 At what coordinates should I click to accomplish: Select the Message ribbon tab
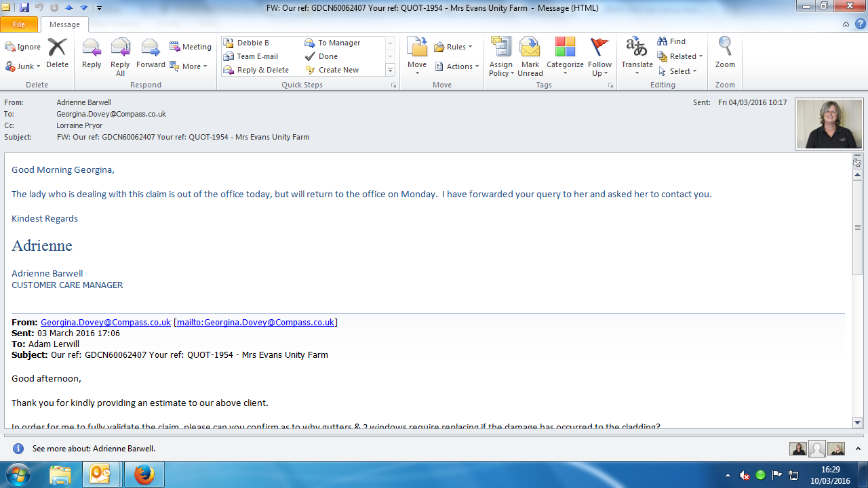pos(65,24)
